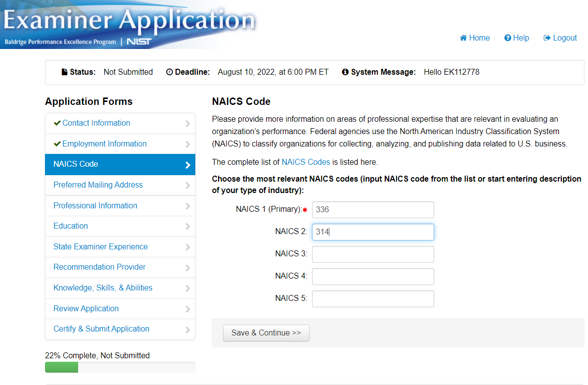The width and height of the screenshot is (588, 385).
Task: Click the Logout exit icon
Action: point(547,38)
